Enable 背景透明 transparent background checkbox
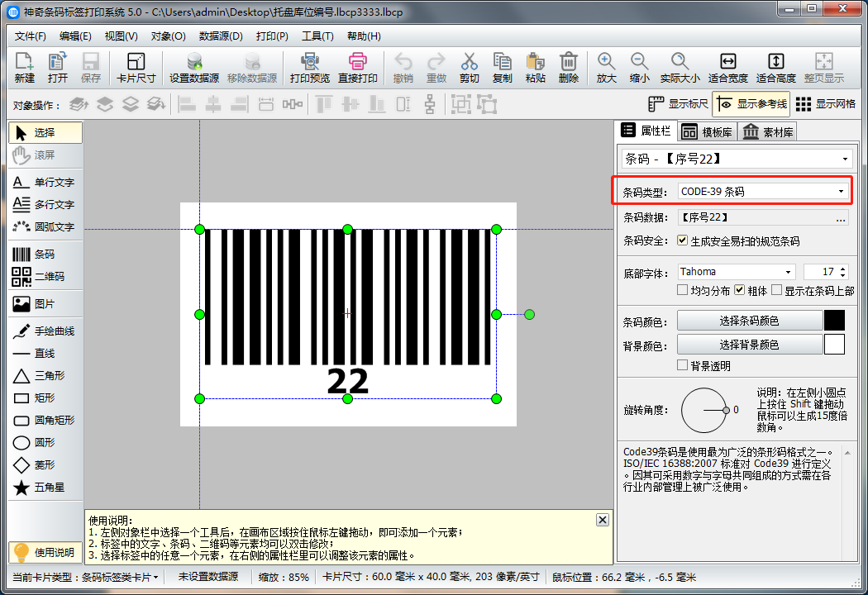 (683, 365)
